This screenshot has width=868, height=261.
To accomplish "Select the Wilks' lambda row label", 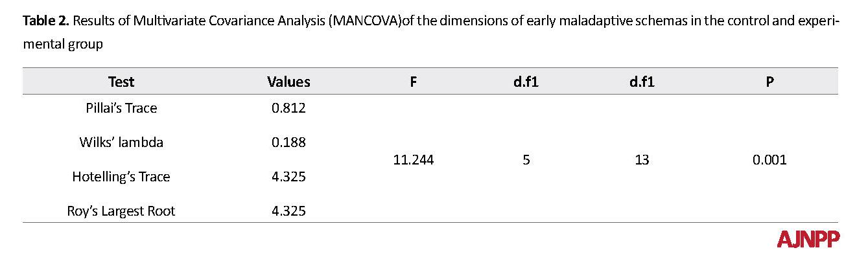I will tap(121, 142).
